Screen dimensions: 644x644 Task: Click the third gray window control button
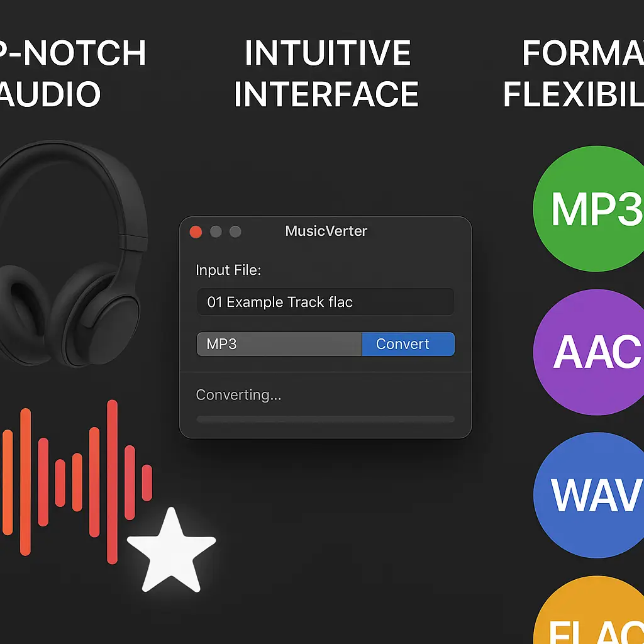point(235,231)
